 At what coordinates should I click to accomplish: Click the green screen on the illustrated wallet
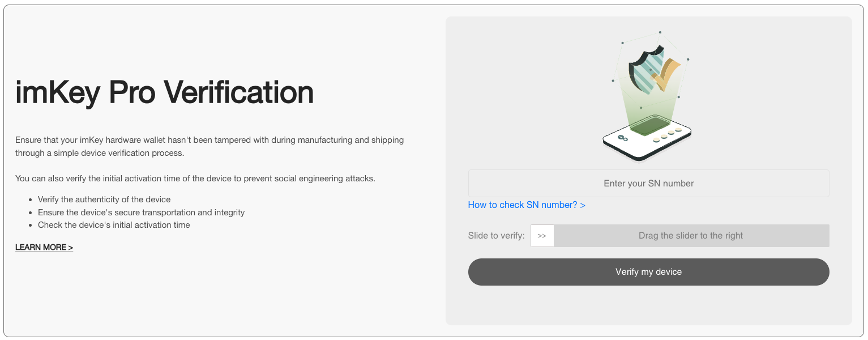(650, 126)
